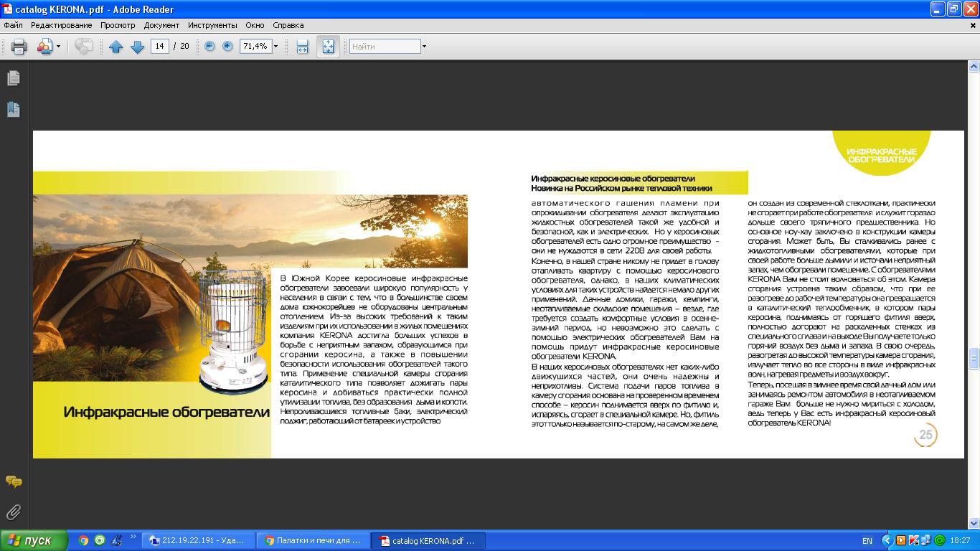The height and width of the screenshot is (551, 980).
Task: Click network connection tray icon
Action: coord(926,540)
